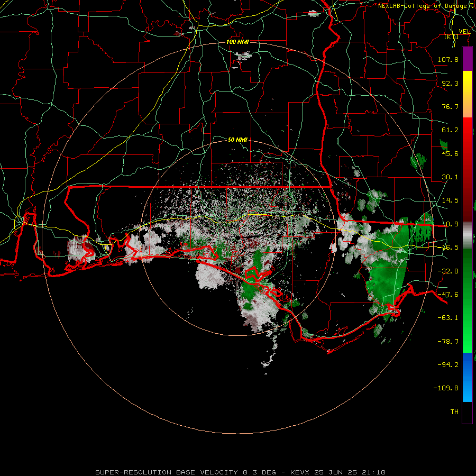Click the TH label in the legend
This screenshot has width=476, height=476.
tap(454, 412)
